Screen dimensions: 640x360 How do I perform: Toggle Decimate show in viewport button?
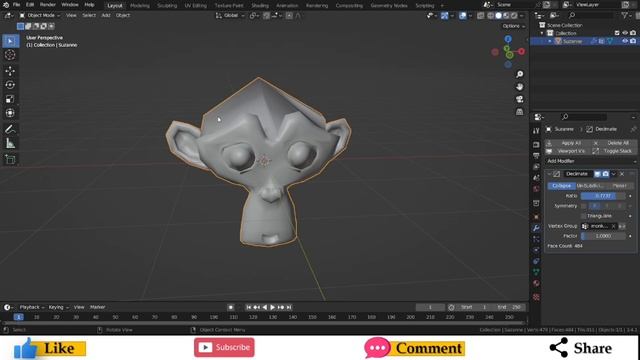tap(598, 174)
